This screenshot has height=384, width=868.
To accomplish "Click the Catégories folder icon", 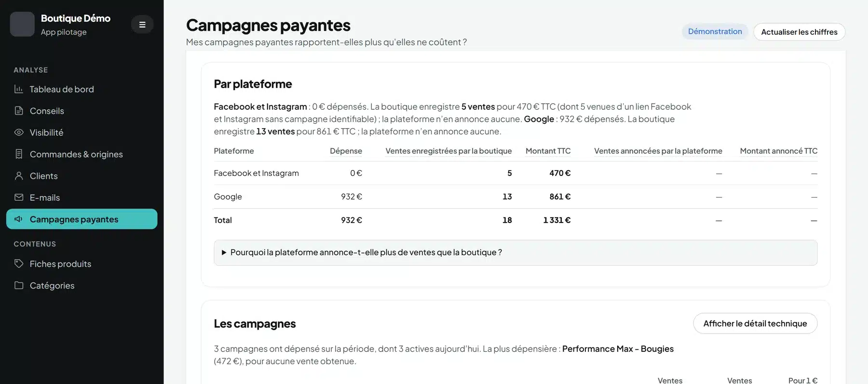I will click(19, 286).
